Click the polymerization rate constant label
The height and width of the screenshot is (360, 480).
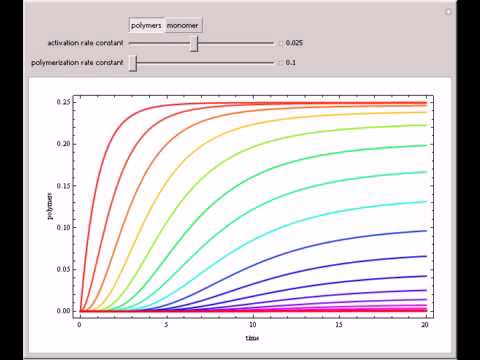[77, 63]
